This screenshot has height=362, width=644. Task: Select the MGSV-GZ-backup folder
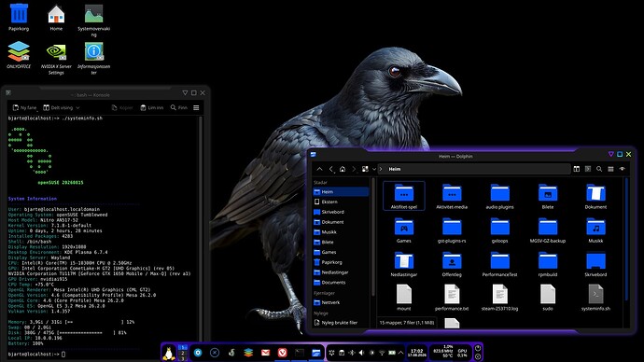click(x=548, y=230)
